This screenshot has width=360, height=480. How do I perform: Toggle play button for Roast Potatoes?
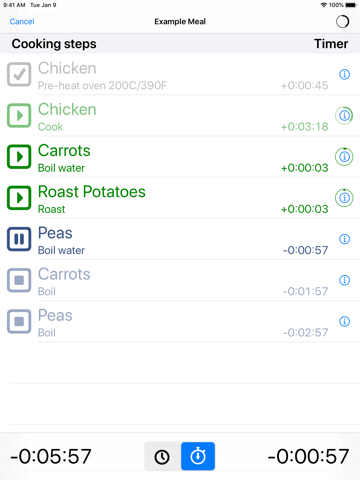[19, 198]
